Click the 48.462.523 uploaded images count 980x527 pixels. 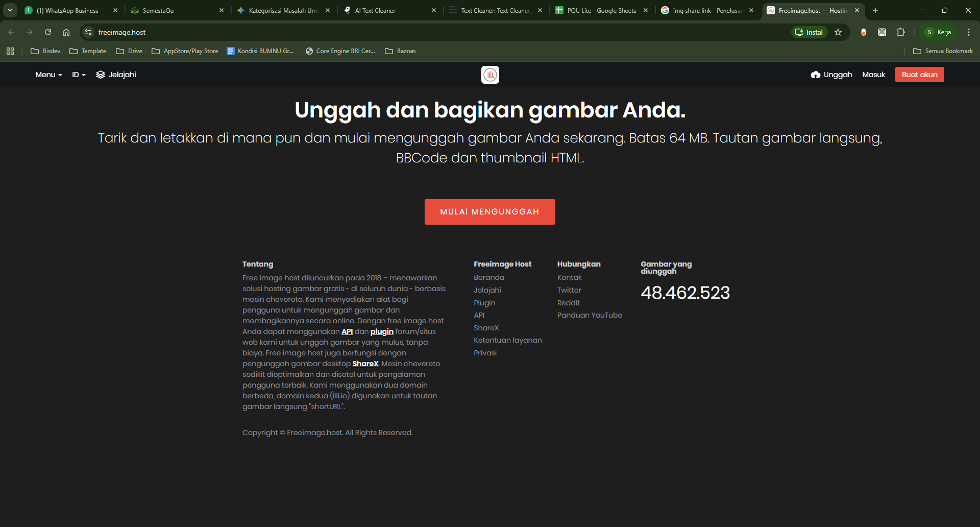click(x=685, y=293)
